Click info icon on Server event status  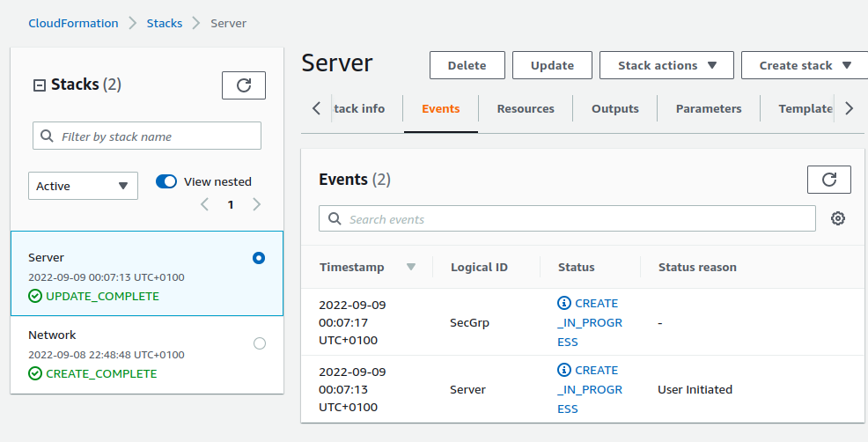coord(564,370)
